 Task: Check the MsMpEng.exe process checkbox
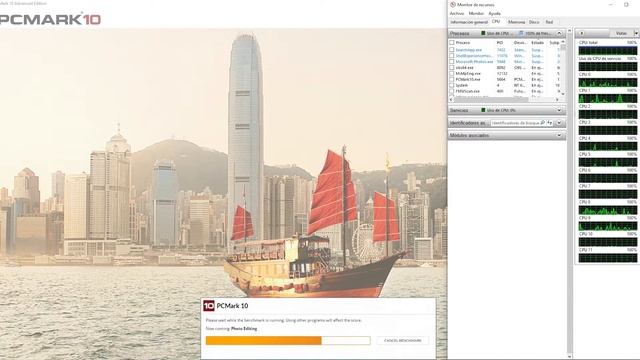point(452,73)
